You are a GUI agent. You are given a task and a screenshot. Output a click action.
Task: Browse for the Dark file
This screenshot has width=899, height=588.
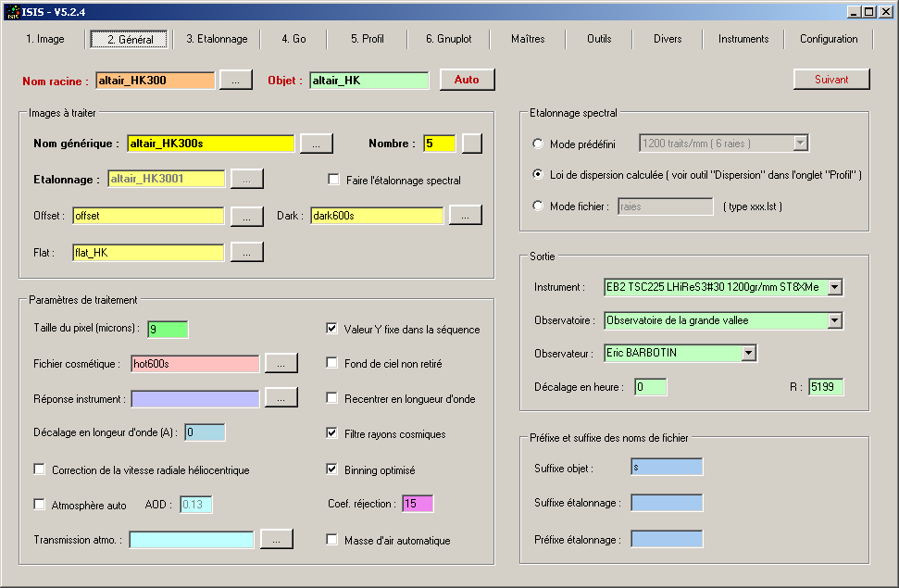pos(466,216)
